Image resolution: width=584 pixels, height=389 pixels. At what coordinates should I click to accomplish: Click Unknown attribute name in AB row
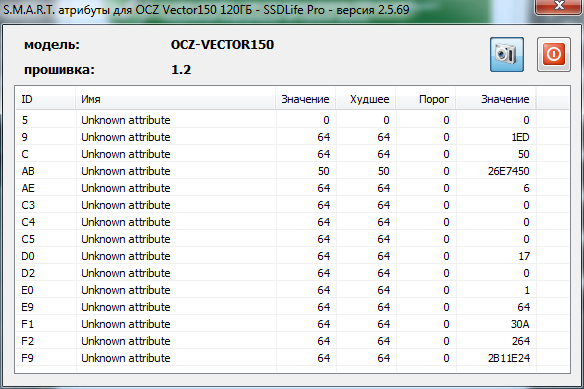(126, 171)
